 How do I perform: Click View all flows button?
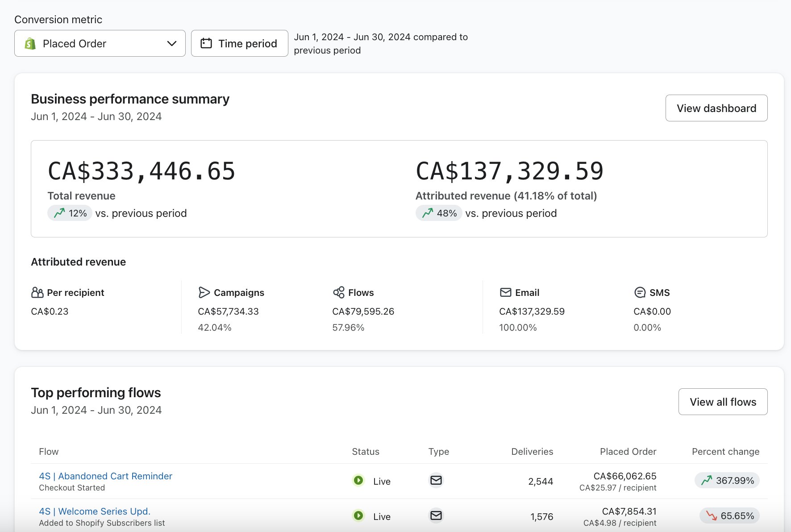tap(723, 402)
